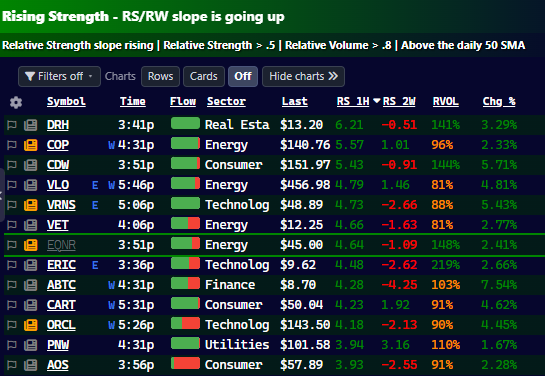This screenshot has width=545, height=376.
Task: Open the news icon for ERIC
Action: [31, 265]
